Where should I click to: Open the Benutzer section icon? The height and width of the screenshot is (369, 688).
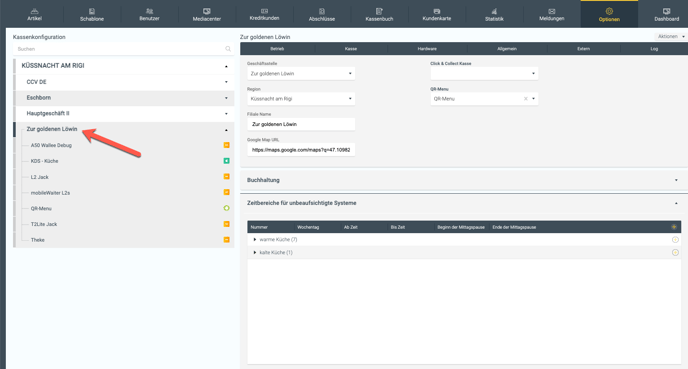(149, 11)
